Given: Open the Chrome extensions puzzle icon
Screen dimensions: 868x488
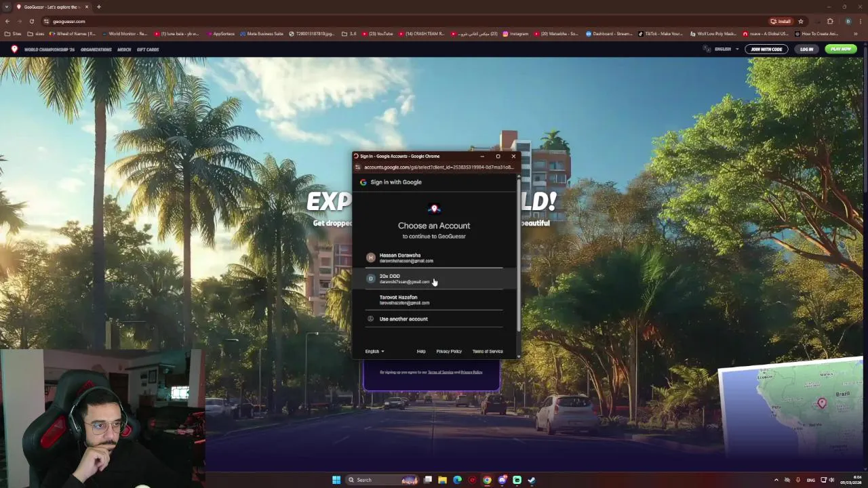Looking at the screenshot, I should point(830,21).
